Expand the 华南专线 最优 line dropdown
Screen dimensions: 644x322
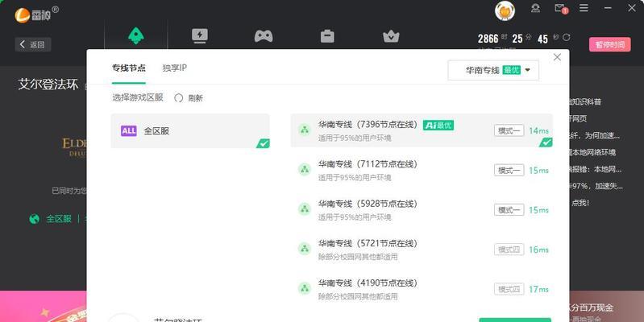tap(493, 70)
